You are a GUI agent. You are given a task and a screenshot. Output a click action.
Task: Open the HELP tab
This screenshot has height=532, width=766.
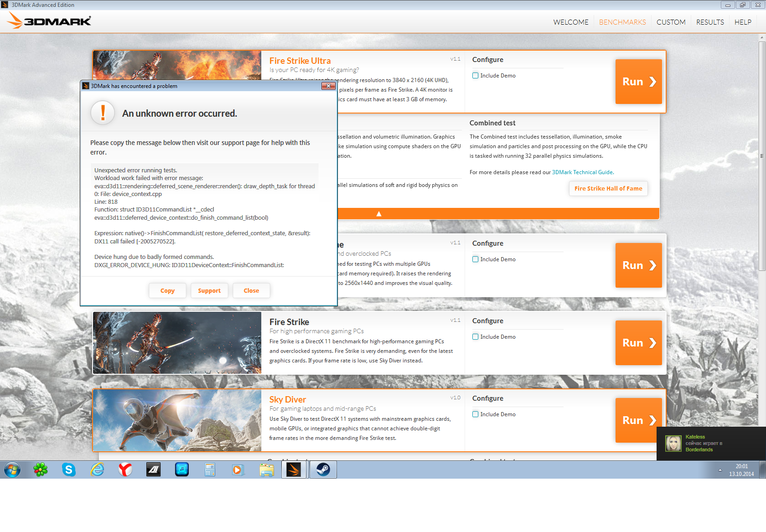[x=743, y=22]
